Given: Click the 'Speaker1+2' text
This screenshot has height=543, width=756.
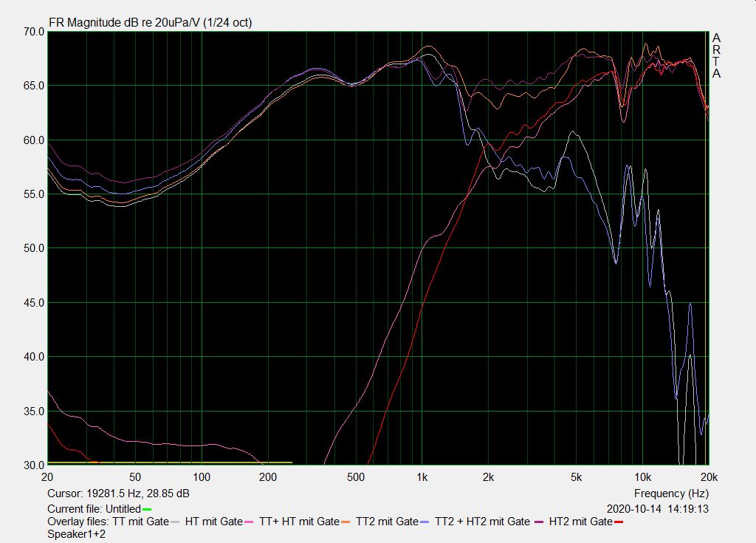Looking at the screenshot, I should [x=76, y=534].
